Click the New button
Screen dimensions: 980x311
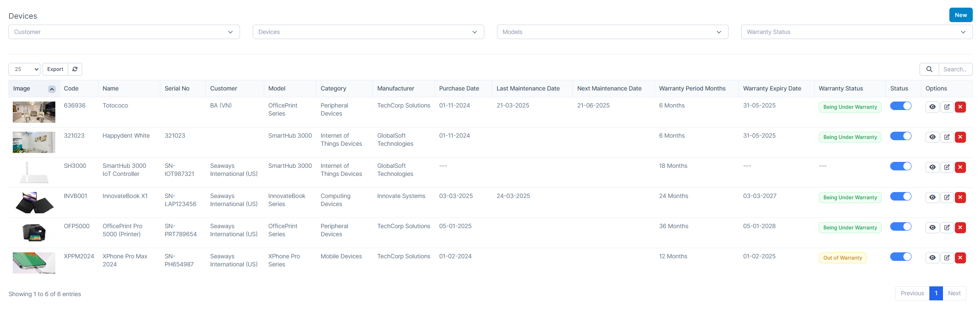[x=960, y=15]
